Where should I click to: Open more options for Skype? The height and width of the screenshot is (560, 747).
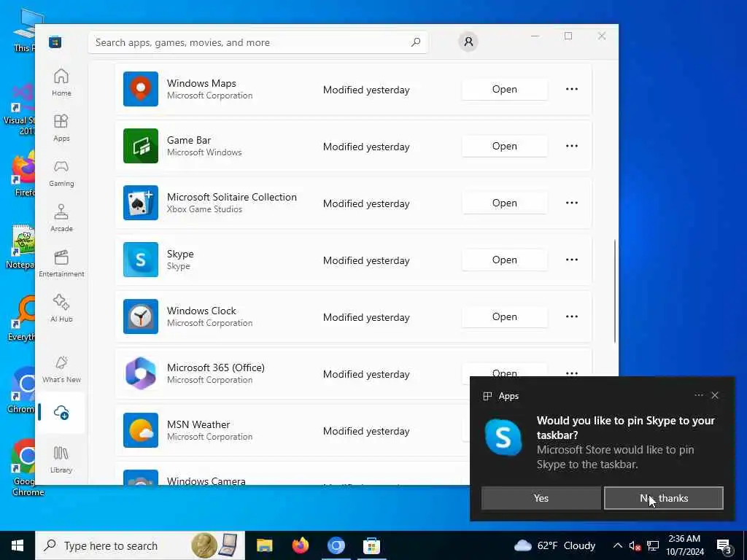(572, 260)
